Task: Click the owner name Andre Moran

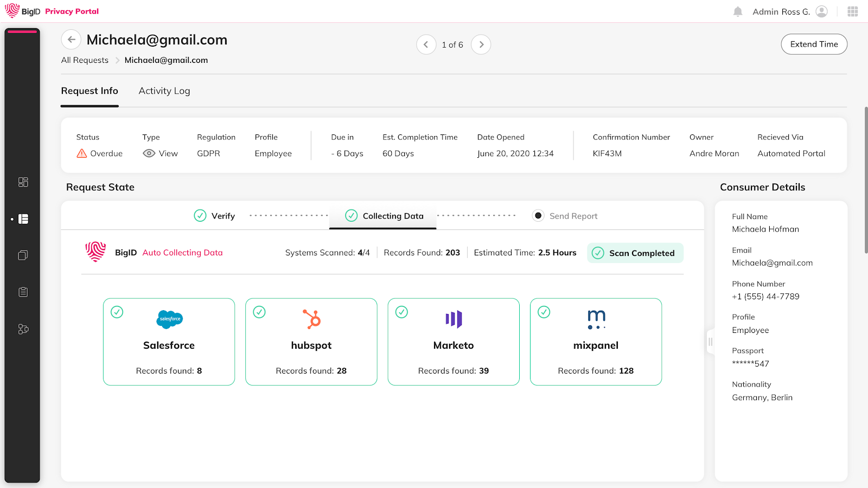Action: pos(714,153)
